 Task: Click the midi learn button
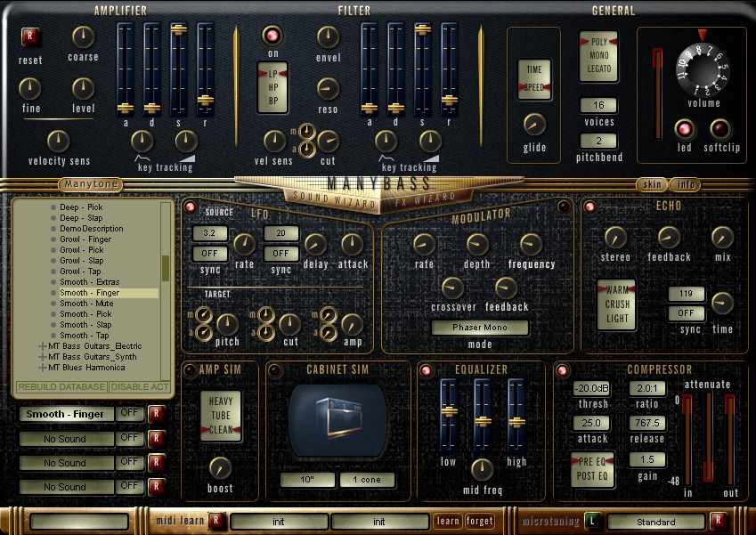[447, 521]
